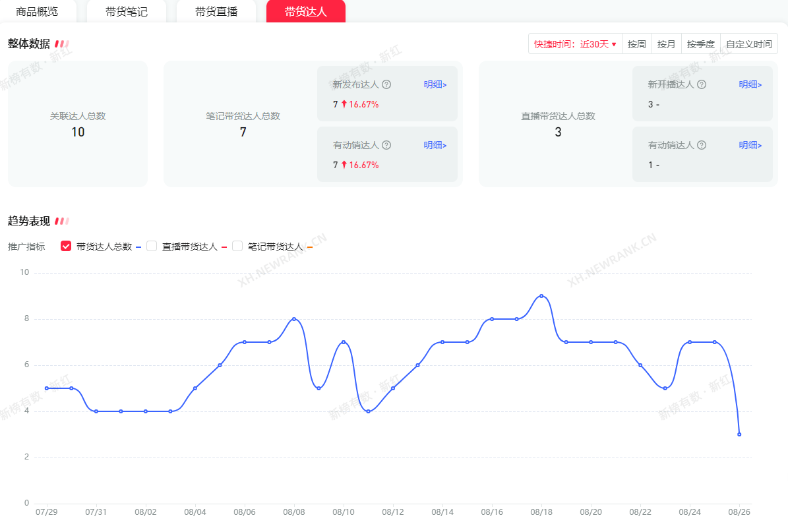Switch to the 商品概览 tab
Viewport: 788px width, 532px height.
[37, 12]
